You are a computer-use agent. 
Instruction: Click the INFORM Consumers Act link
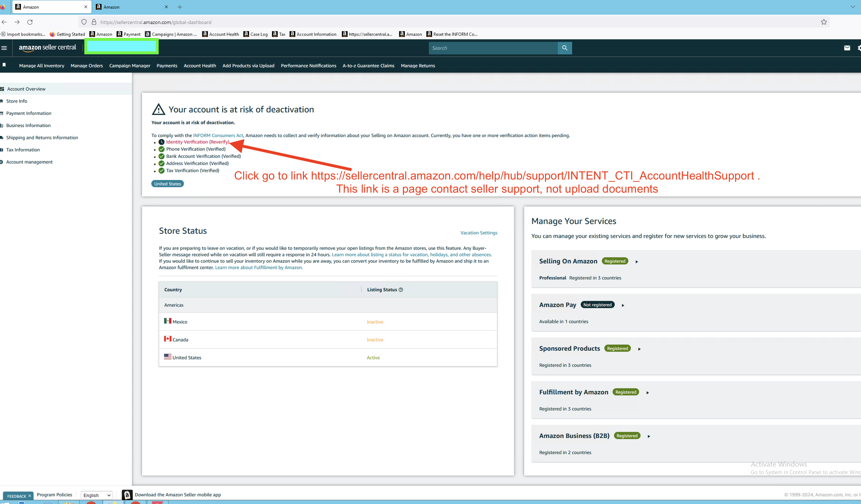click(218, 135)
